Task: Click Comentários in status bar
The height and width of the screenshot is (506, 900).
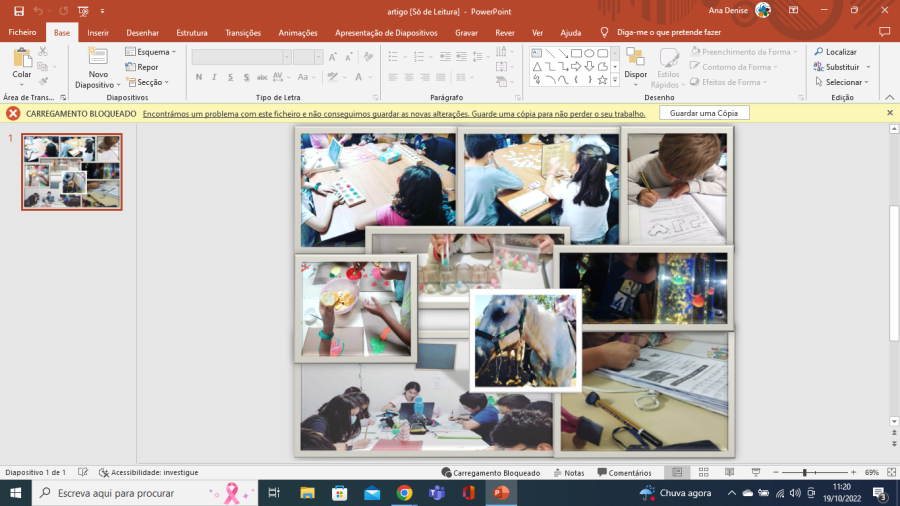Action: (x=624, y=473)
